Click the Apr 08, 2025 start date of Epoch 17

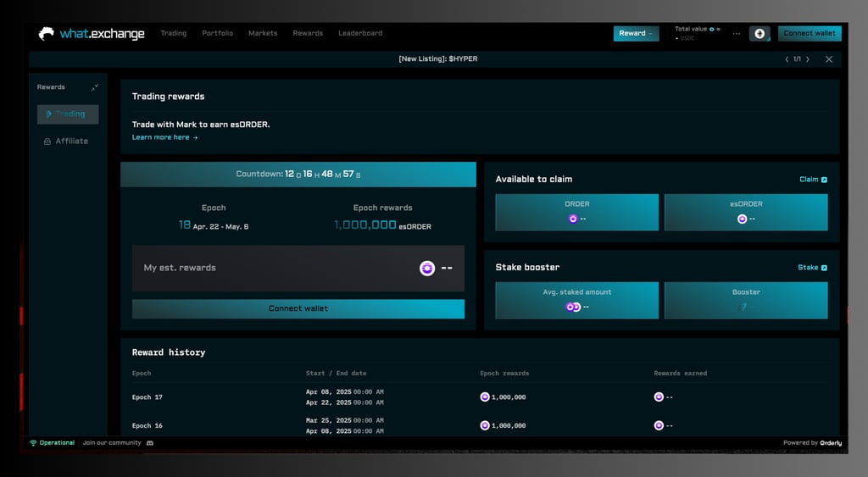(x=328, y=391)
